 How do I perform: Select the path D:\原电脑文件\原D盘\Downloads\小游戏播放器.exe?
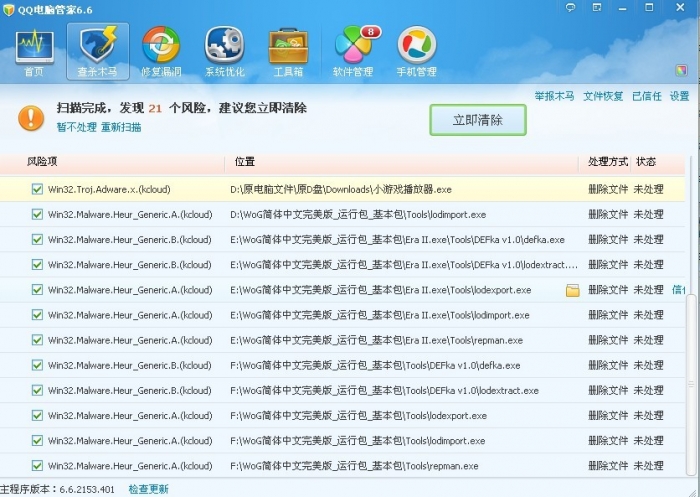point(341,189)
